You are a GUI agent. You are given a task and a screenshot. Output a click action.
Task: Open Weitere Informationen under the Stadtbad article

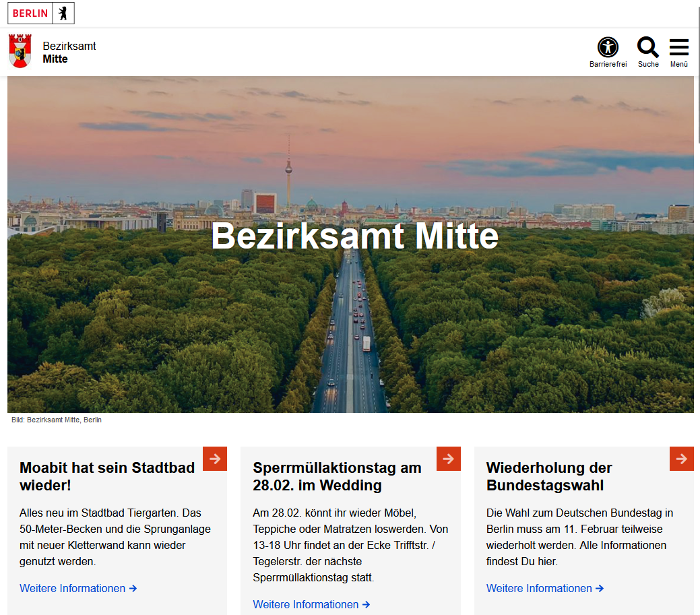78,588
